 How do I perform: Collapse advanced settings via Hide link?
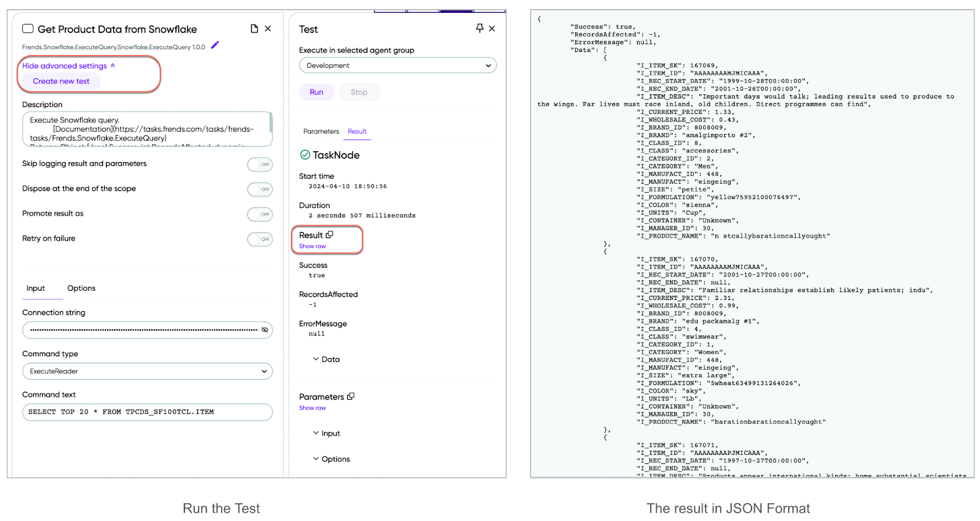69,66
